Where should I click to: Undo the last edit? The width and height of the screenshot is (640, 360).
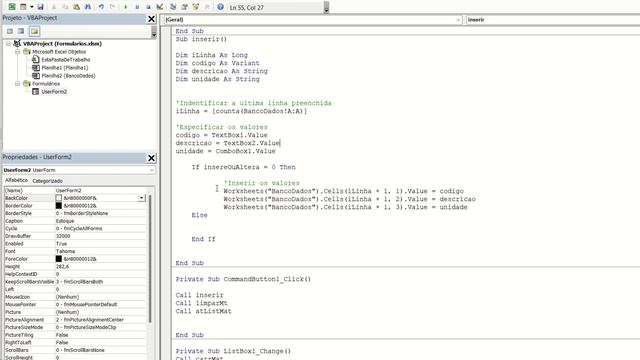tap(101, 7)
